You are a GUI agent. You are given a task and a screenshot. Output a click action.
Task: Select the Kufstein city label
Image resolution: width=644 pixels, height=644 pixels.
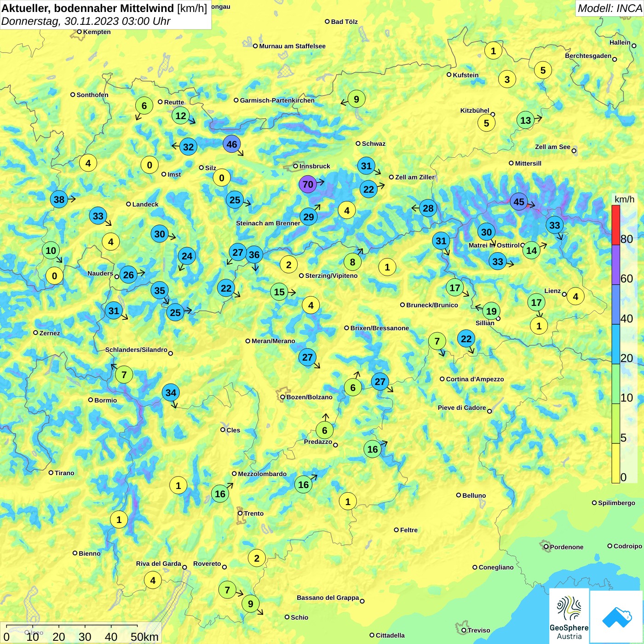466,75
